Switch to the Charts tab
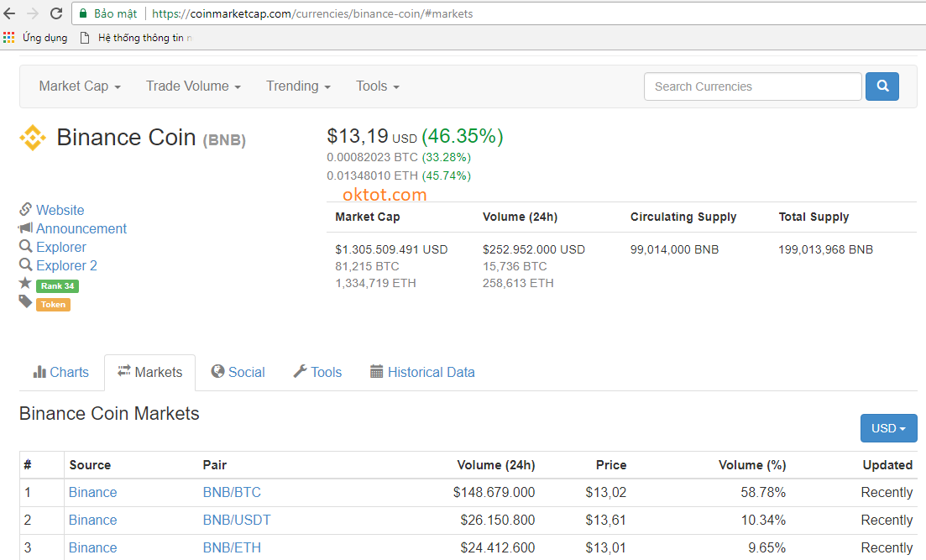Image resolution: width=926 pixels, height=560 pixels. 60,372
